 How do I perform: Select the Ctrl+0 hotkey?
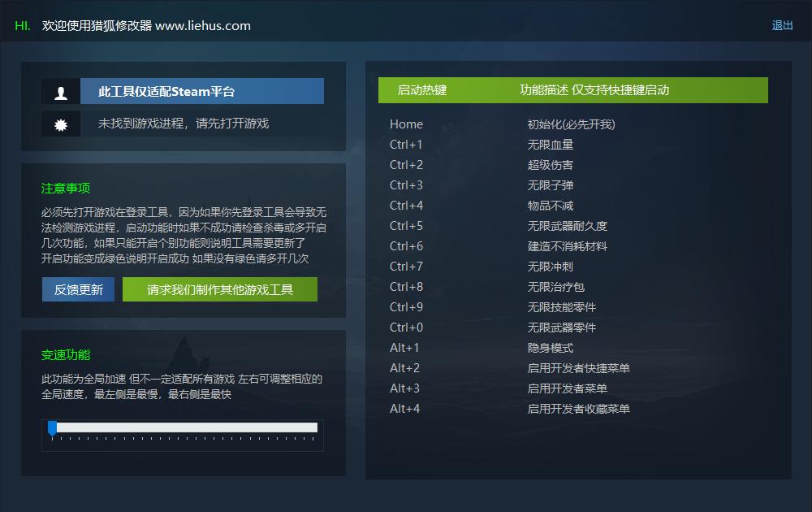(x=406, y=328)
